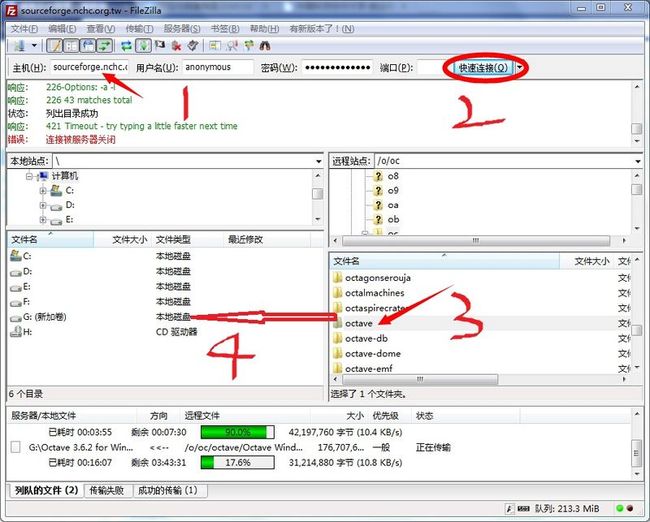
Task: Open the Site Manager dropdown arrow
Action: (x=34, y=46)
